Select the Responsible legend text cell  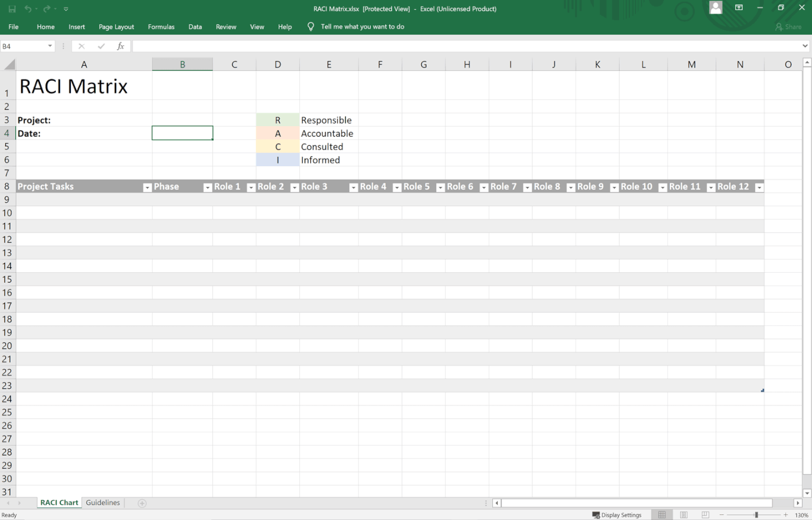[329, 120]
